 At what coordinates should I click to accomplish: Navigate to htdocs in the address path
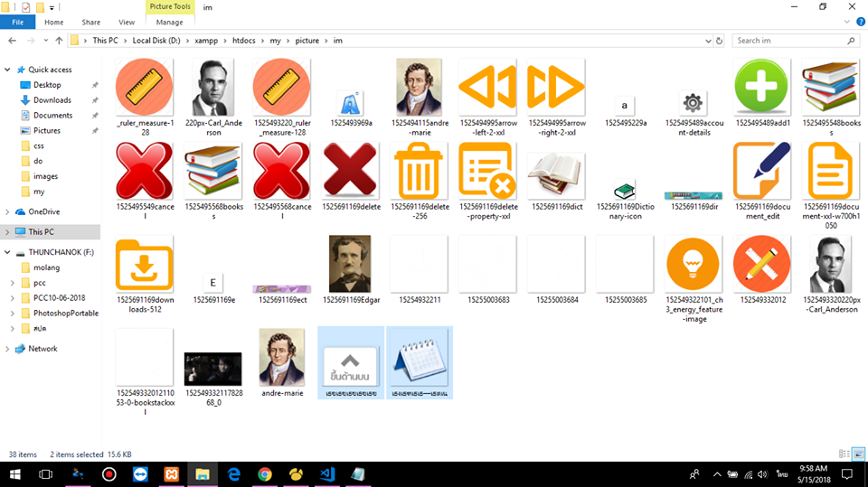(243, 41)
